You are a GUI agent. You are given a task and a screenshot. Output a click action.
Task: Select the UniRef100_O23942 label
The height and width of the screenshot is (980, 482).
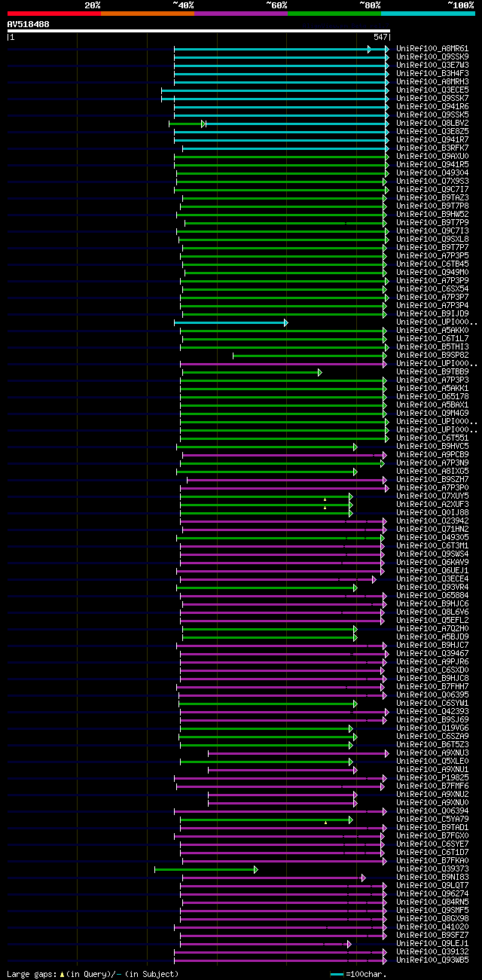(x=433, y=521)
